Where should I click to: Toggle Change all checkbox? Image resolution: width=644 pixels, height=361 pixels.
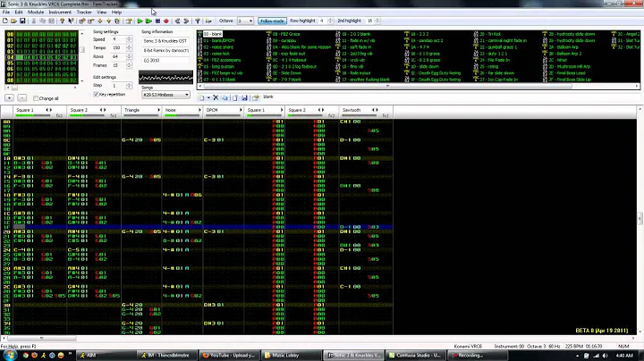pos(36,98)
